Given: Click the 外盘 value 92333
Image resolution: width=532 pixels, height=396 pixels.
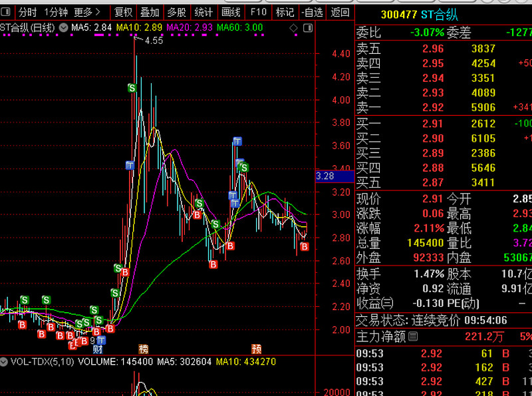Looking at the screenshot, I should coord(429,258).
